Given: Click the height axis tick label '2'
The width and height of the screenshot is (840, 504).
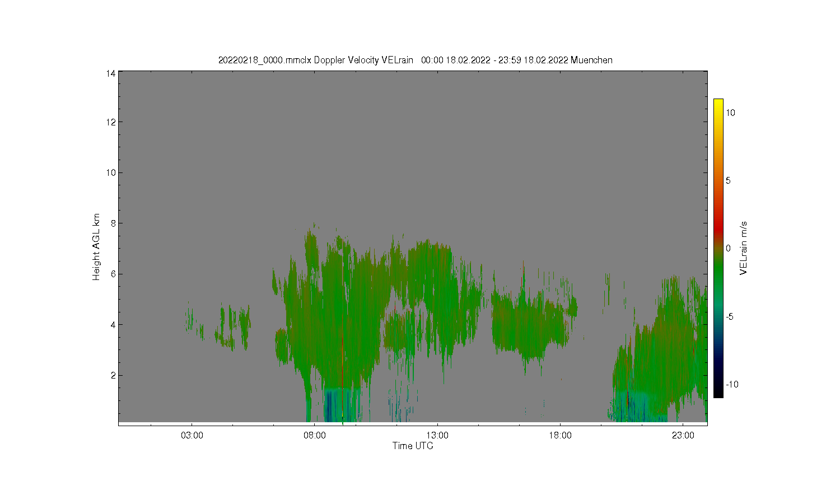Looking at the screenshot, I should coord(113,375).
